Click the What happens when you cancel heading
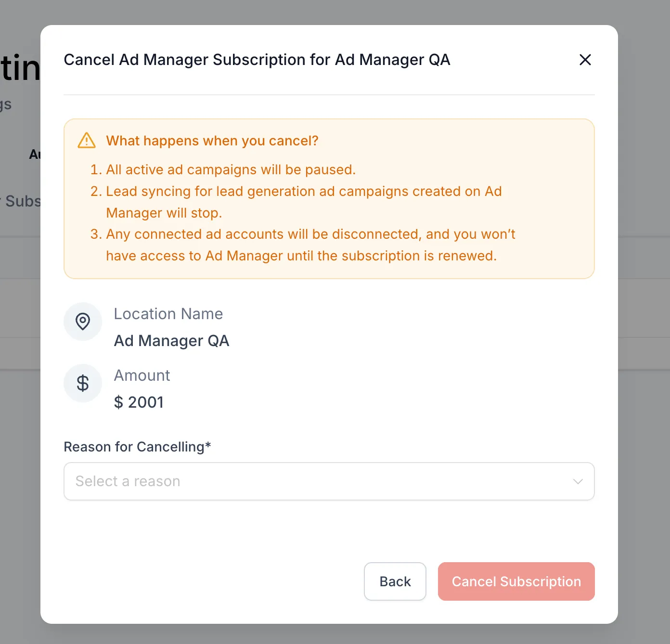 212,141
